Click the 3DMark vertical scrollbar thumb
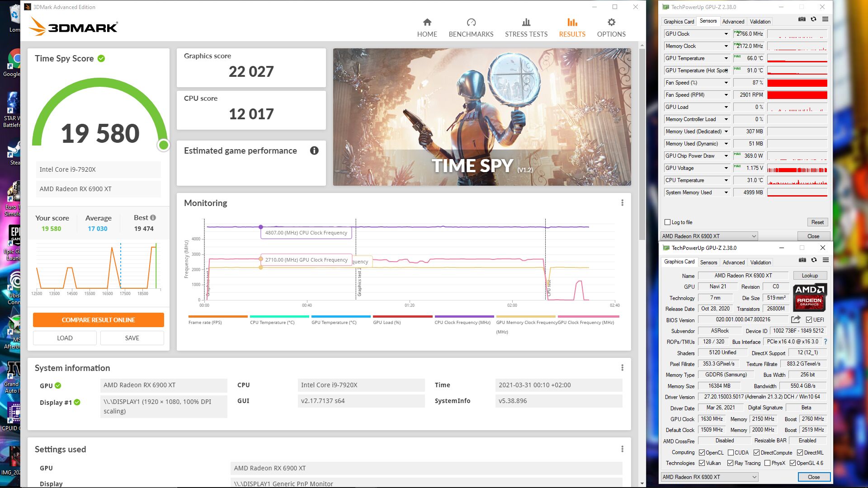Image resolution: width=868 pixels, height=488 pixels. [x=642, y=145]
